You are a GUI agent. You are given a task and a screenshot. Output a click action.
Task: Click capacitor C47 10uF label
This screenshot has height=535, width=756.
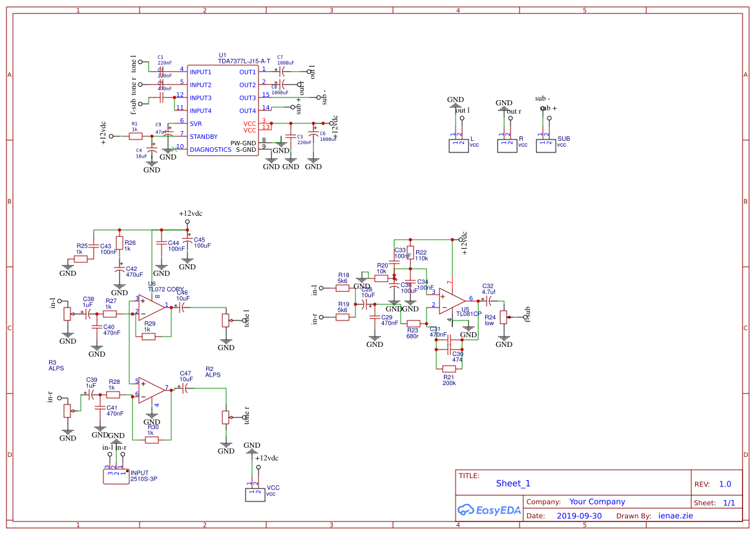pos(186,377)
